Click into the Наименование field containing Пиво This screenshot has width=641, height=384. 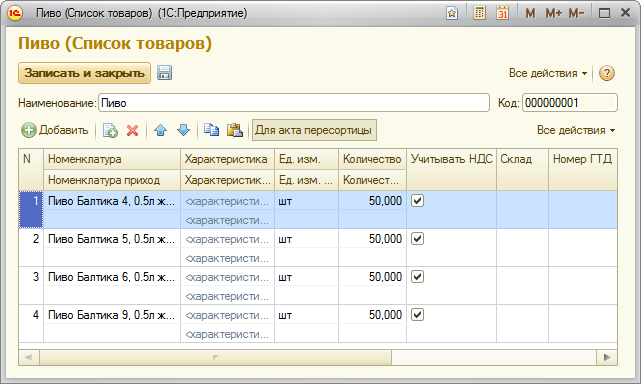click(x=294, y=103)
